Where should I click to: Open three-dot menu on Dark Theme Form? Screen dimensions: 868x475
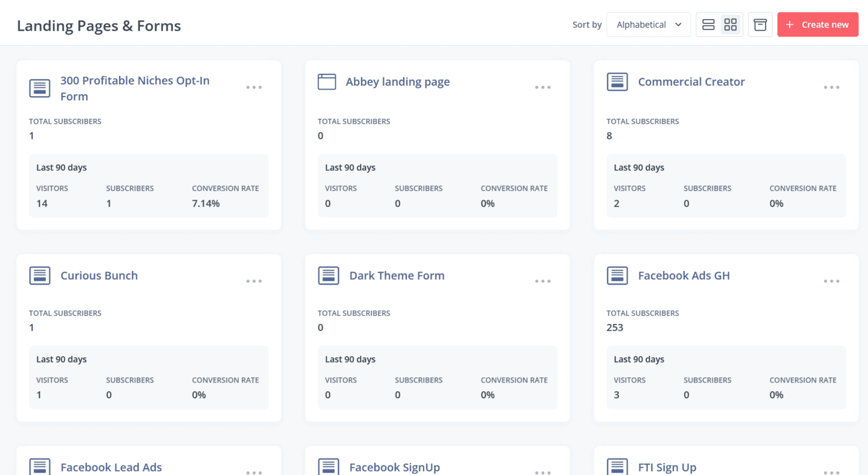coord(543,281)
